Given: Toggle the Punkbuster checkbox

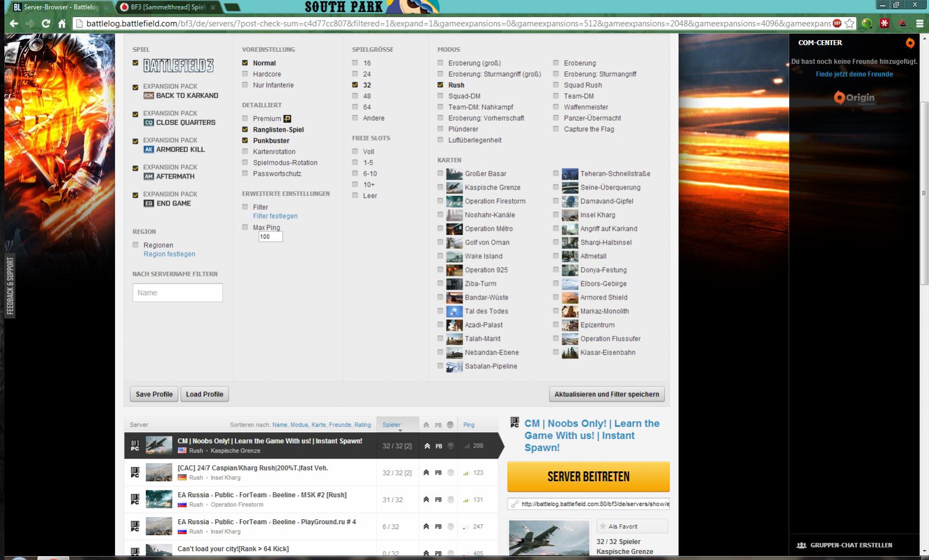Looking at the screenshot, I should click(x=245, y=140).
